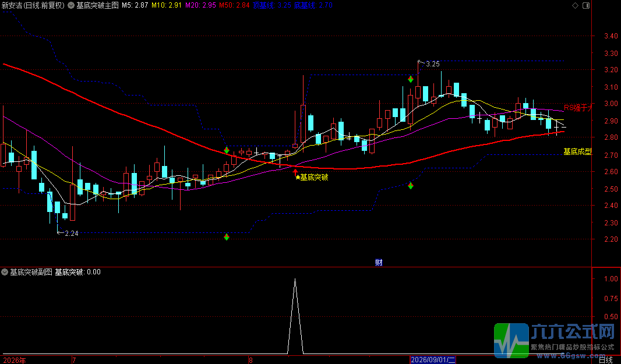The image size is (621, 364).
Task: Click the signal spike peak in sub-chart
Action: tap(295, 280)
